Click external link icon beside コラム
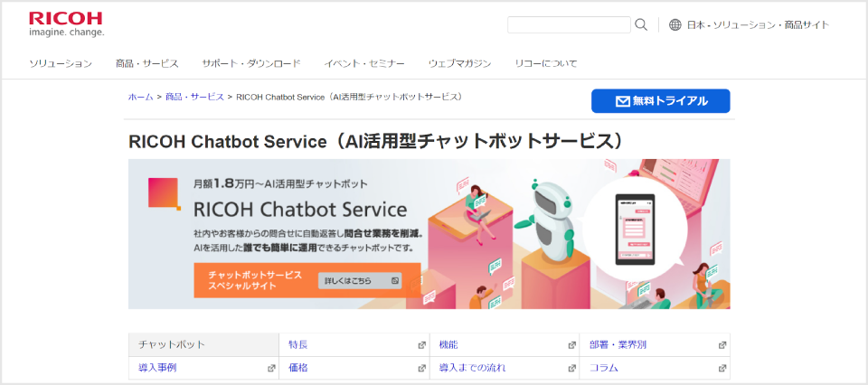 point(722,368)
